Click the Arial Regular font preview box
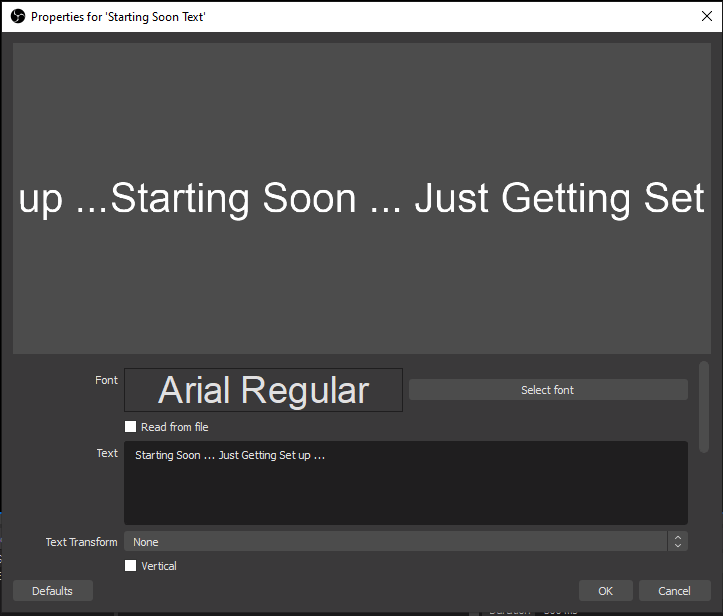 263,390
